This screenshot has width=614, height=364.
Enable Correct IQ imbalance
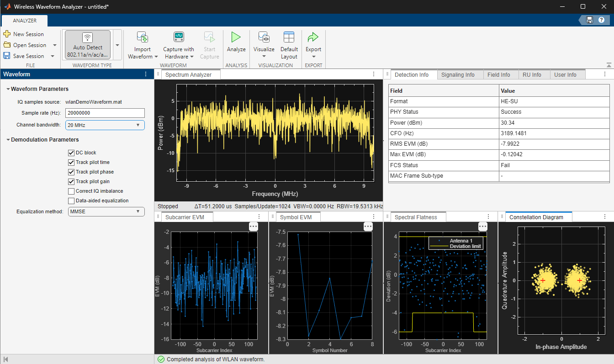coord(71,191)
